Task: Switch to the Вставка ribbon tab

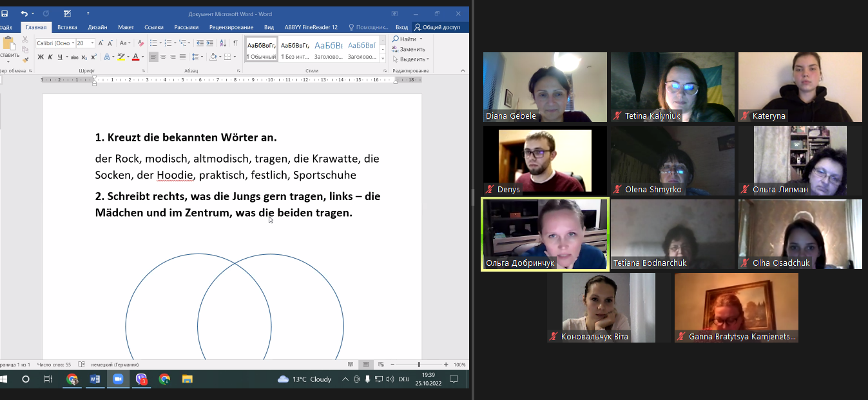Action: 67,27
